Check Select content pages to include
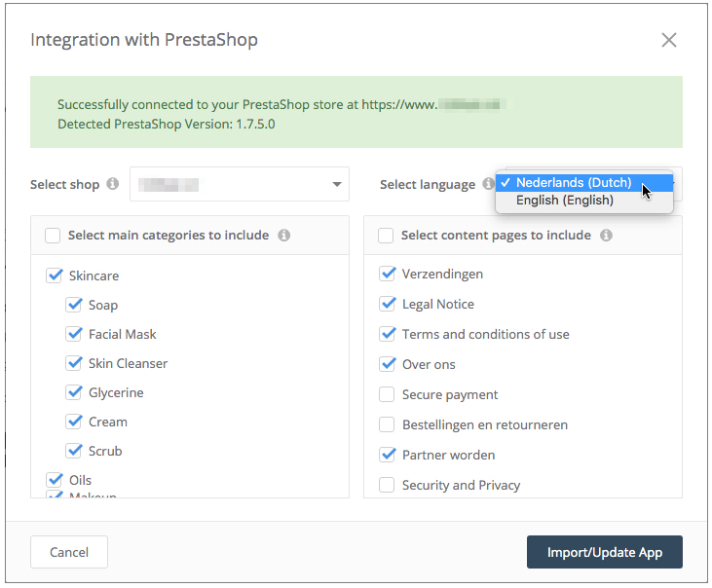The height and width of the screenshot is (588, 712). pyautogui.click(x=386, y=236)
